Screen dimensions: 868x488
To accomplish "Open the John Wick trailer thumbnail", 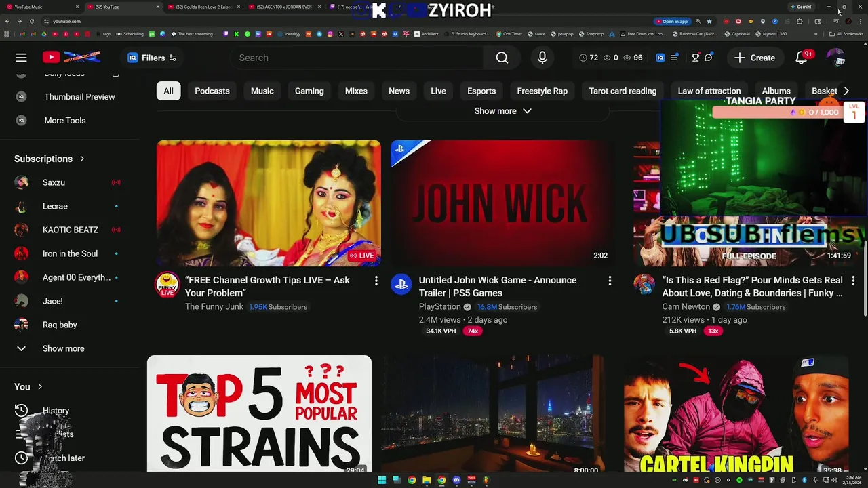I will click(x=502, y=203).
